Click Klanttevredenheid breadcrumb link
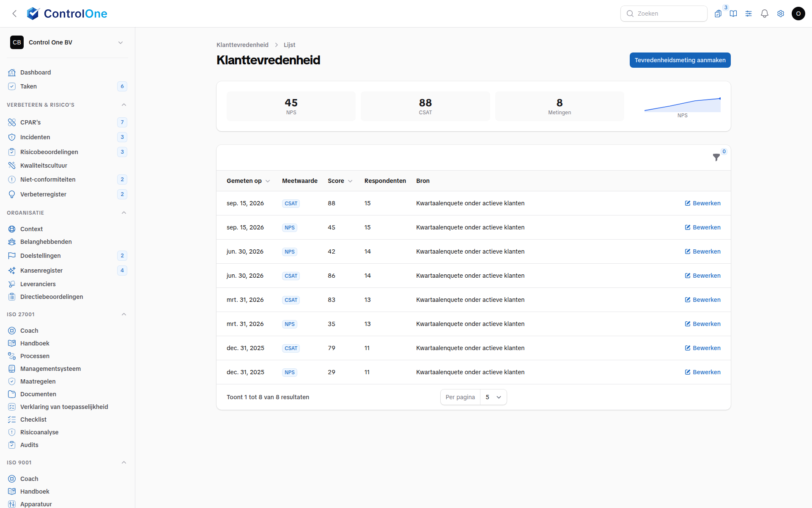Screen dimensions: 812x508 coord(242,45)
